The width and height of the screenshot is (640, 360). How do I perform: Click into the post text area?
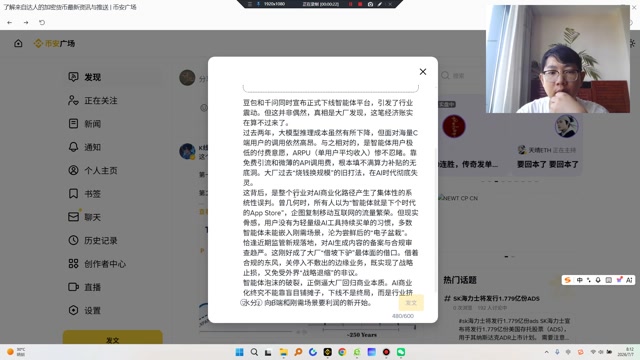pos(331,202)
